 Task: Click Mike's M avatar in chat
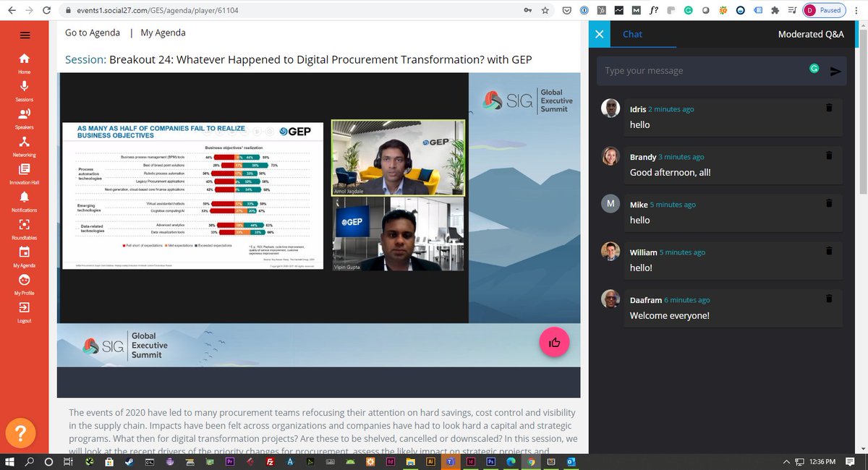pyautogui.click(x=610, y=203)
